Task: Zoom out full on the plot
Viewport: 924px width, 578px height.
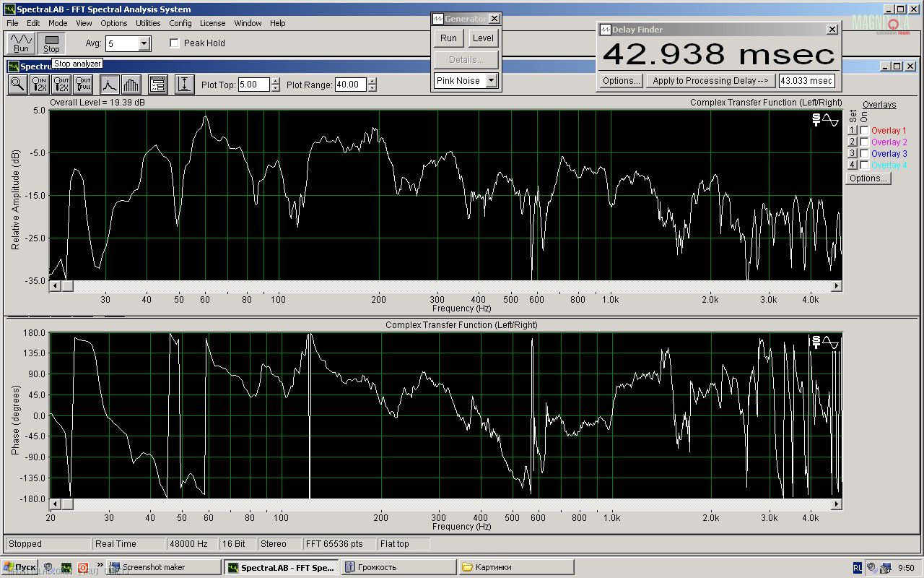Action: 83,85
